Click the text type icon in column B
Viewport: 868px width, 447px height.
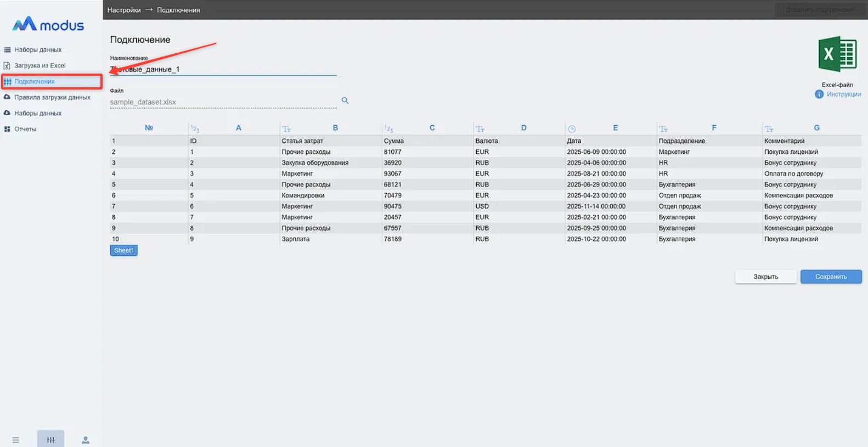point(286,129)
